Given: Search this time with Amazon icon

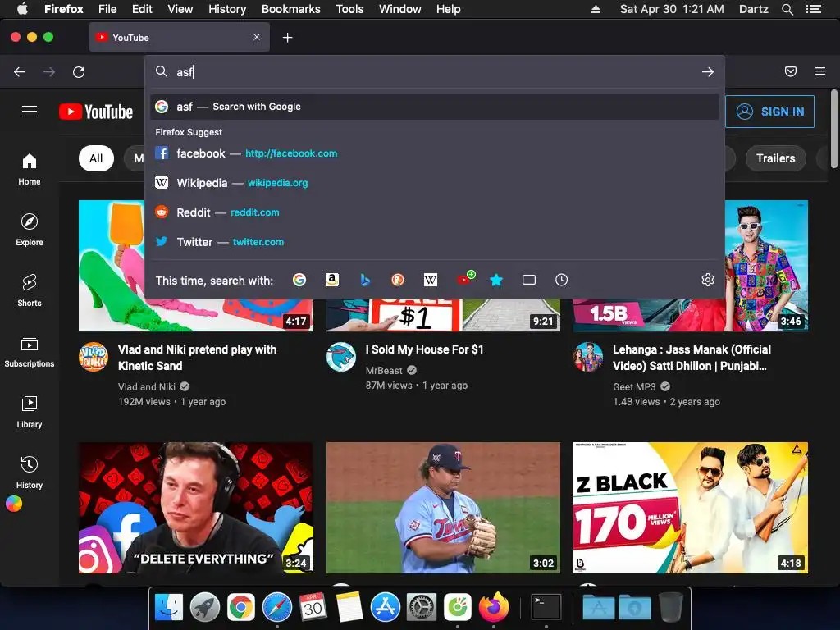Looking at the screenshot, I should coord(332,280).
